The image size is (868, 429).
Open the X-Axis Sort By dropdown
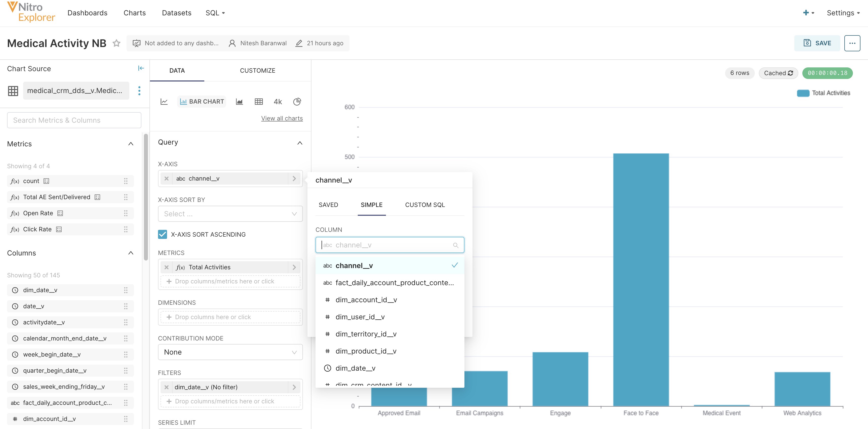click(230, 214)
